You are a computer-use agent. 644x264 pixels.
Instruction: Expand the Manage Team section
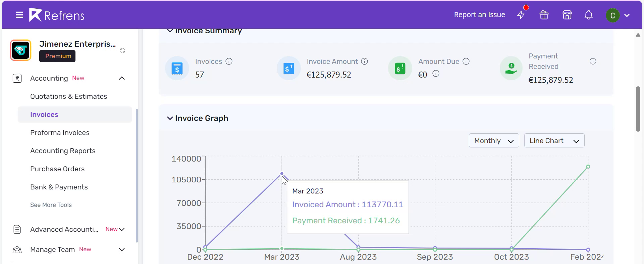[x=122, y=250]
